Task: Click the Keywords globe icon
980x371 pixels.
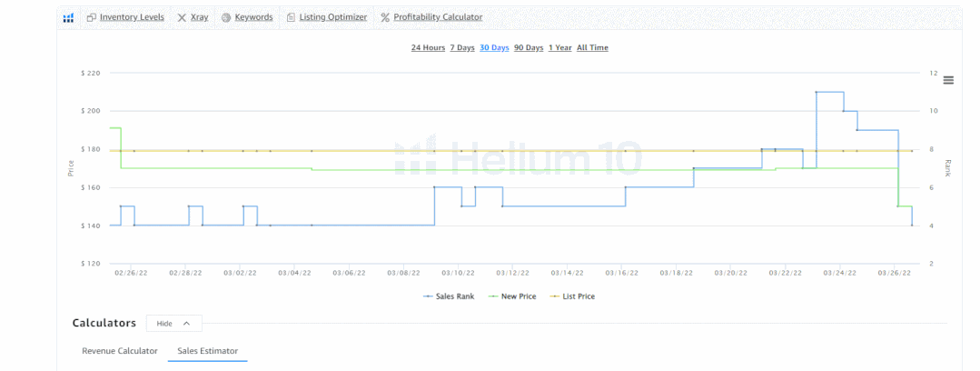Action: point(226,17)
